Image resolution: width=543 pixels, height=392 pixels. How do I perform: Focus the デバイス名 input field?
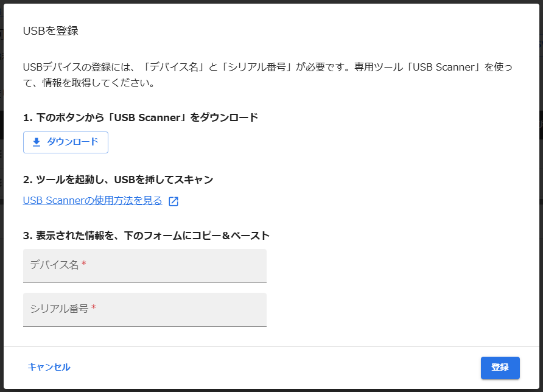tap(145, 266)
